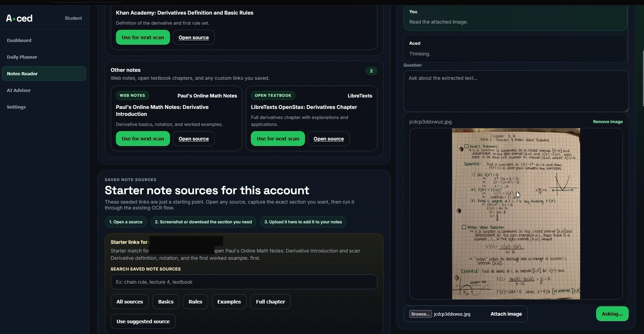Filter by All sources
This screenshot has width=644, height=334.
[x=130, y=302]
